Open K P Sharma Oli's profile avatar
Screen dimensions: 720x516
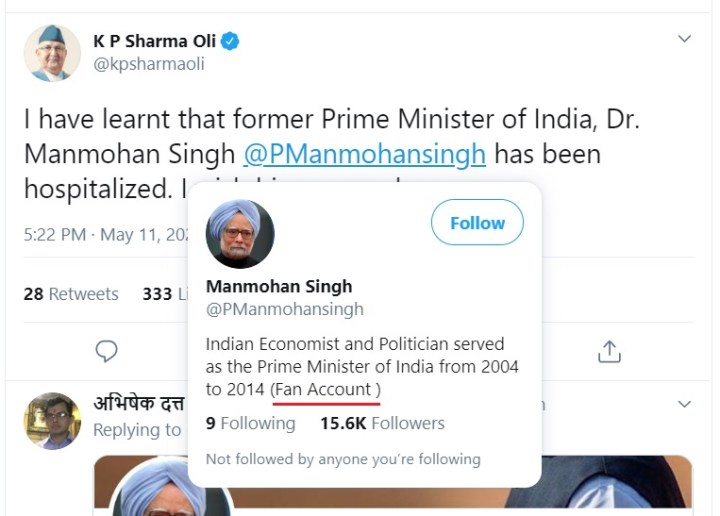(52, 53)
